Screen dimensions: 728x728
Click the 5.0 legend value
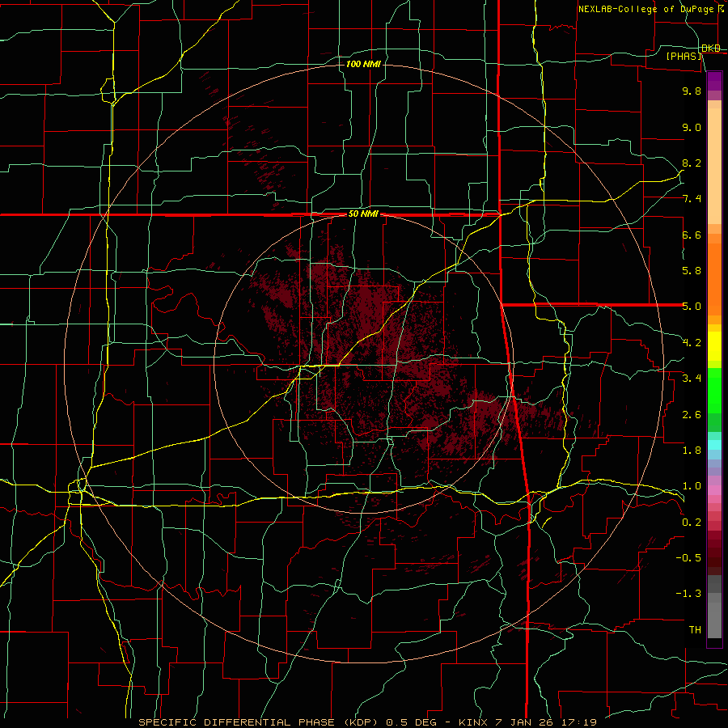click(x=692, y=307)
